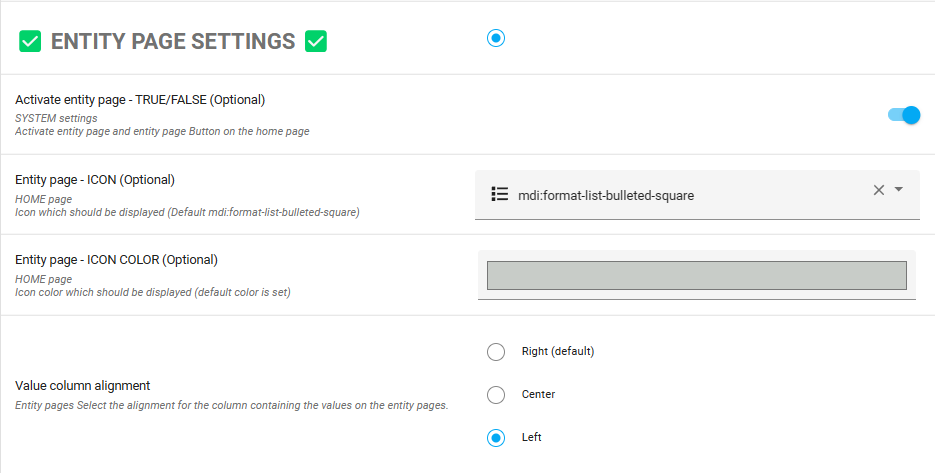Click the default icon description text
This screenshot has width=935, height=473.
click(187, 212)
